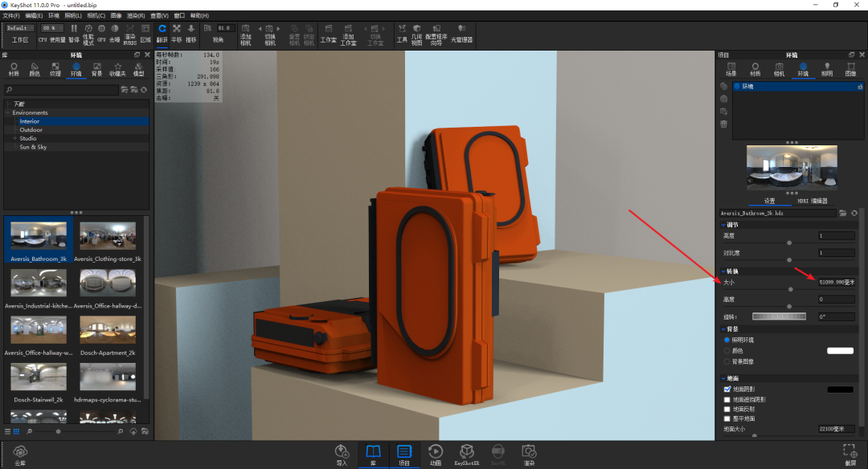
Task: Open the 光管理器 light manager
Action: pyautogui.click(x=461, y=32)
